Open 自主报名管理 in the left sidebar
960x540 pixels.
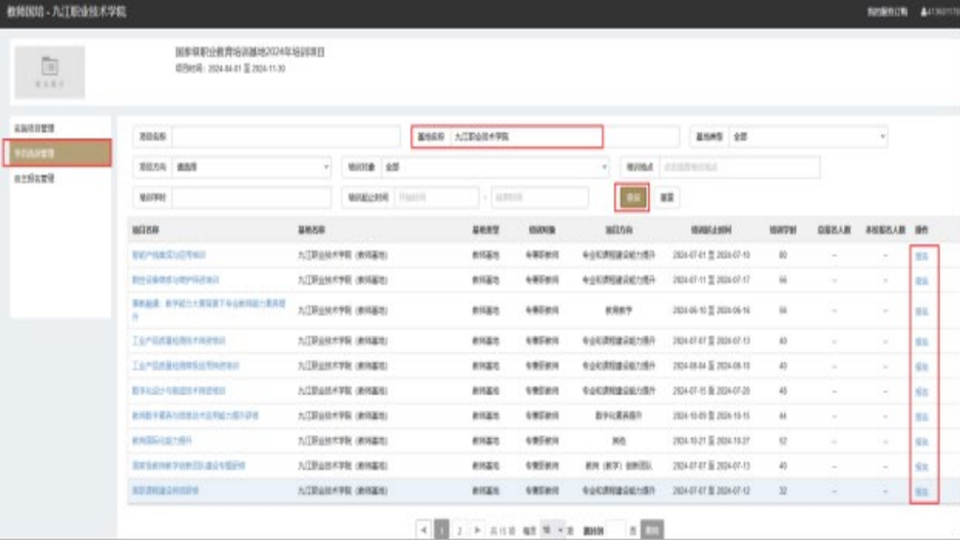(35, 179)
